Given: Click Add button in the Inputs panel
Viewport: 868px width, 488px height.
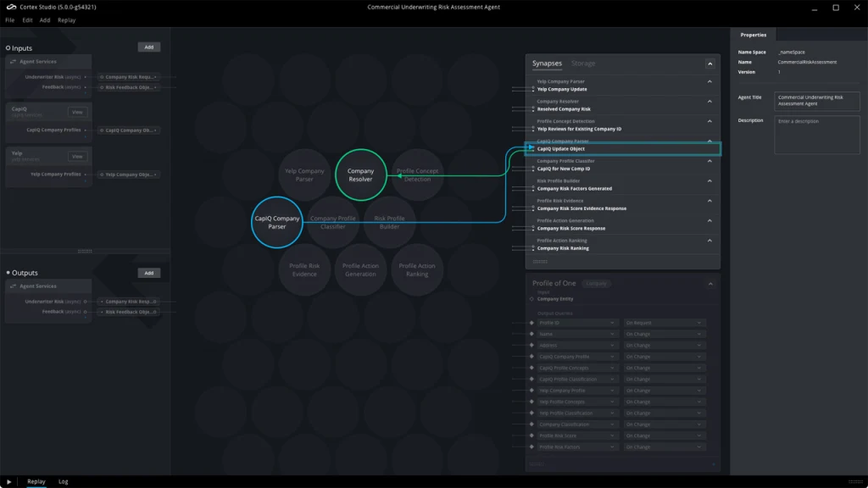Looking at the screenshot, I should tap(149, 48).
